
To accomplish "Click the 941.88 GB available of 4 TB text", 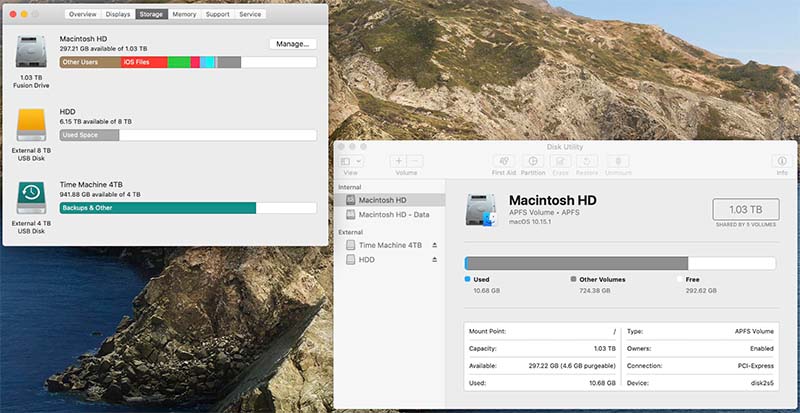I will tap(100, 195).
